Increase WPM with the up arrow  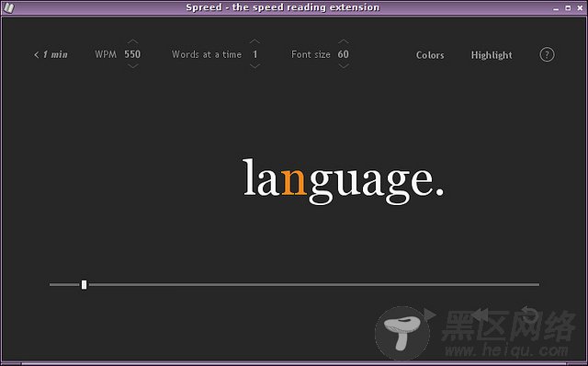click(x=132, y=41)
